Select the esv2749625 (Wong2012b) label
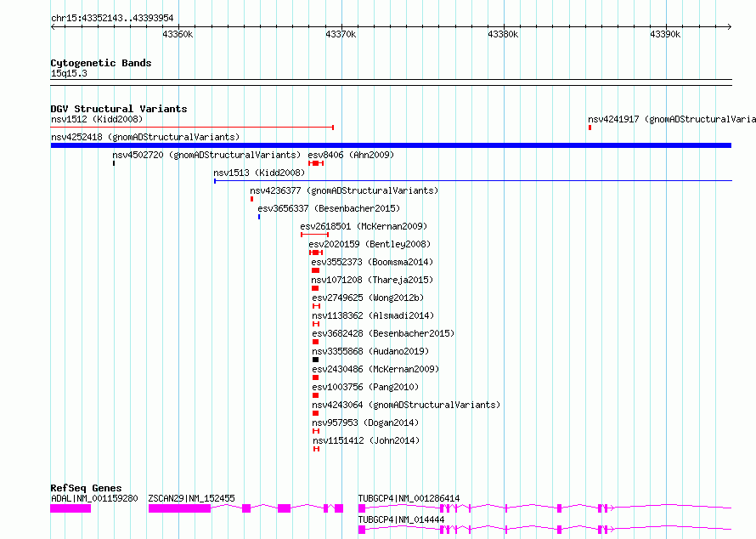 (368, 298)
